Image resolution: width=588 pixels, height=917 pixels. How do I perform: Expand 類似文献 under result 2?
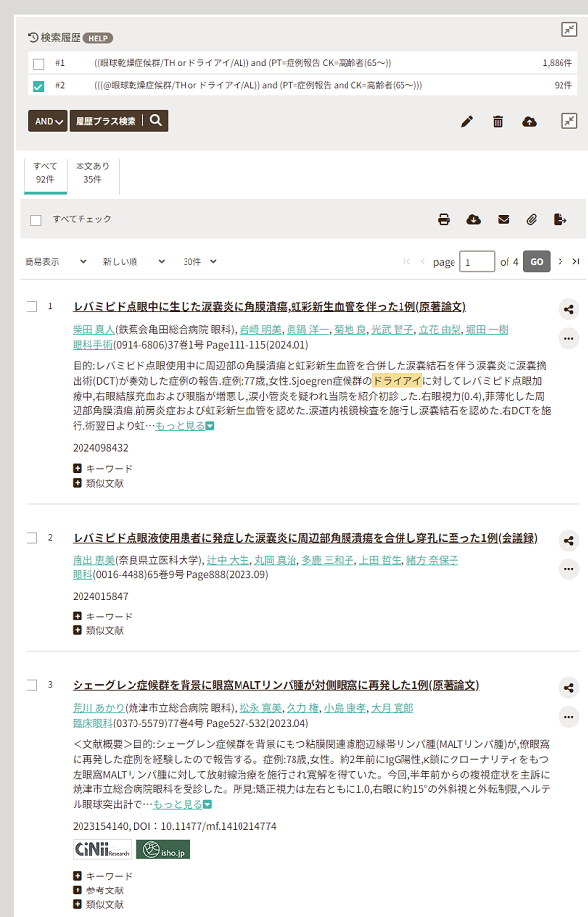coord(98,630)
